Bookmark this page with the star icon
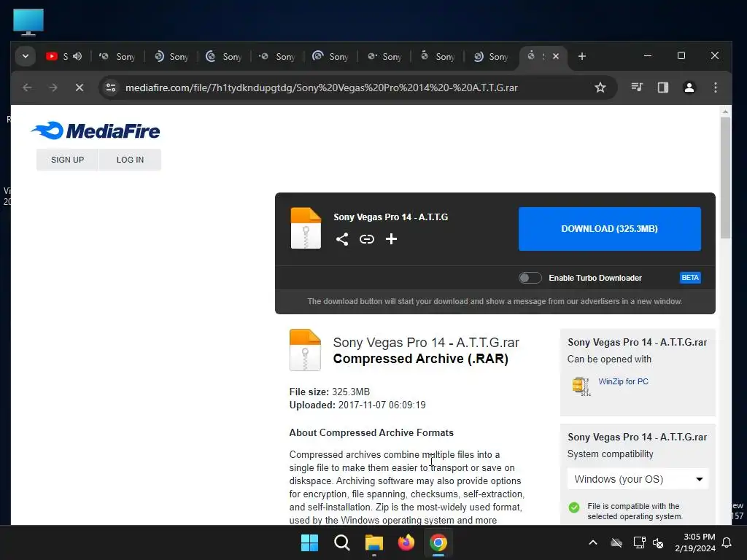 click(600, 87)
